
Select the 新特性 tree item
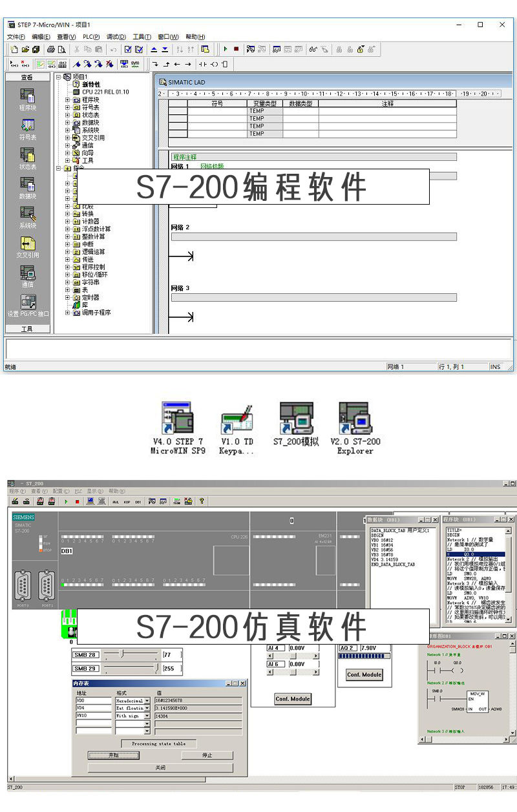pos(91,85)
